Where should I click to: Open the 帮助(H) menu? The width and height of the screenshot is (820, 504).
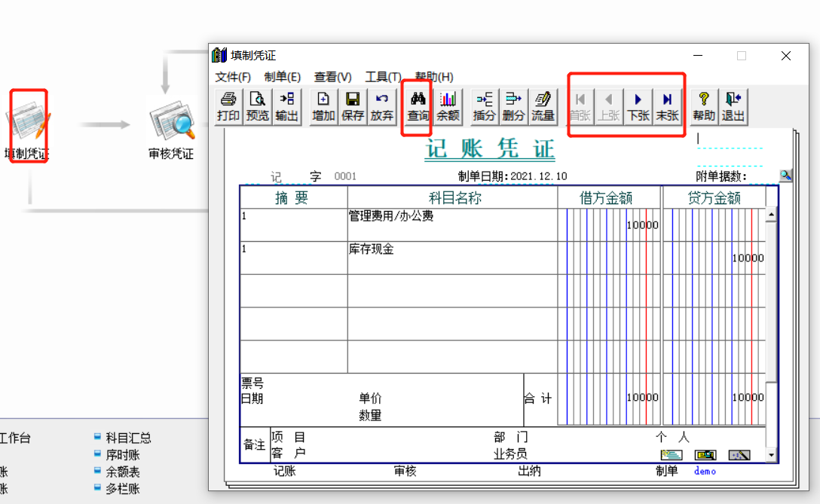click(434, 77)
